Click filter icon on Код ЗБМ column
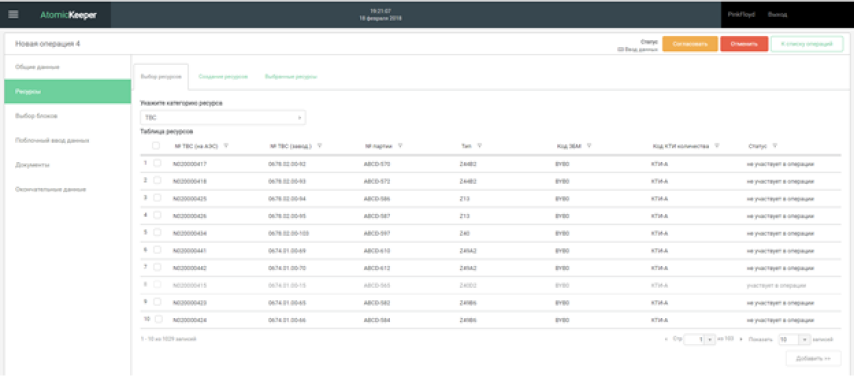Screen dimensions: 855x376 click(x=589, y=146)
